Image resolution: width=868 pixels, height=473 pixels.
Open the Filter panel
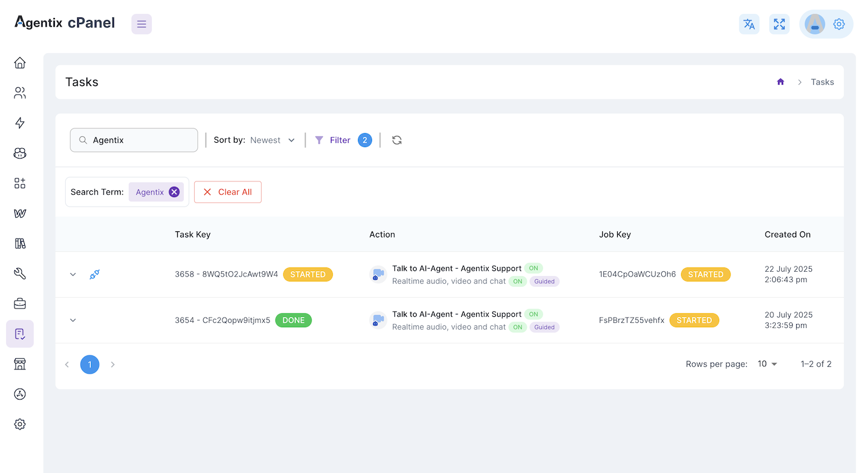pos(333,140)
